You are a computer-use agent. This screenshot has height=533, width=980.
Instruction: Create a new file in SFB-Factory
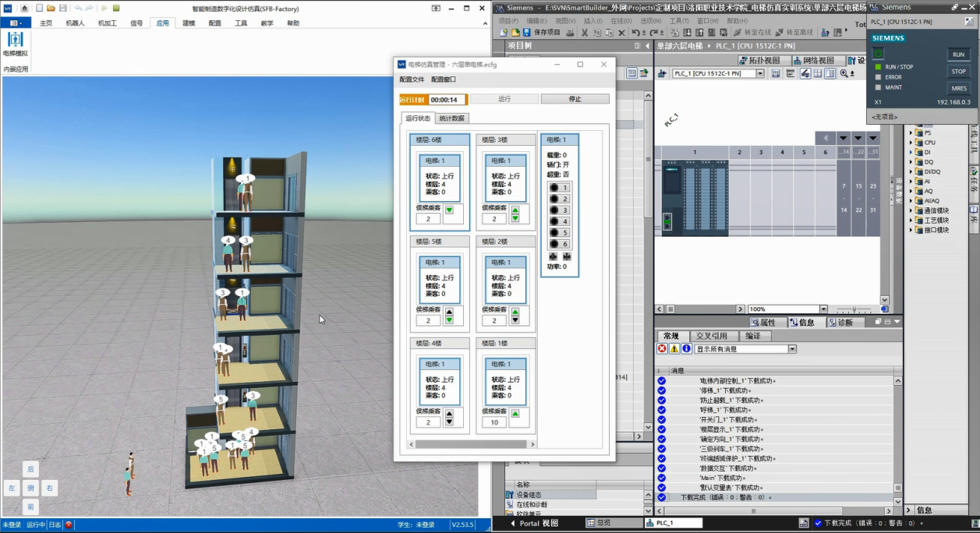click(39, 8)
